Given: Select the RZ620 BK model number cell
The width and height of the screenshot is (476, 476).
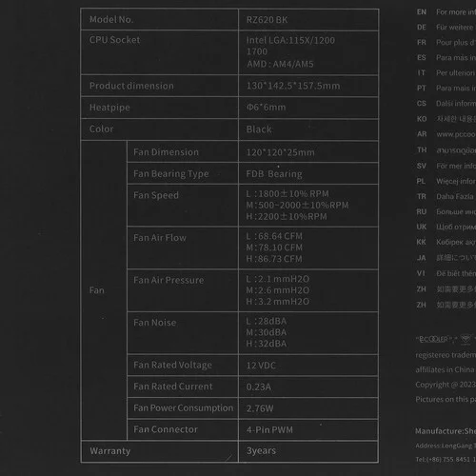Looking at the screenshot, I should [308, 20].
